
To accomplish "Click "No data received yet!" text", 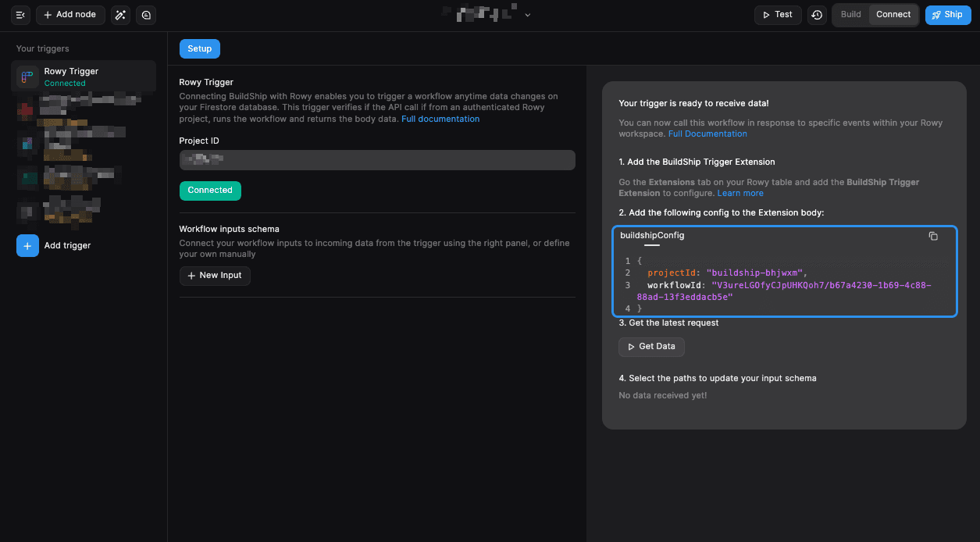I will (x=663, y=395).
